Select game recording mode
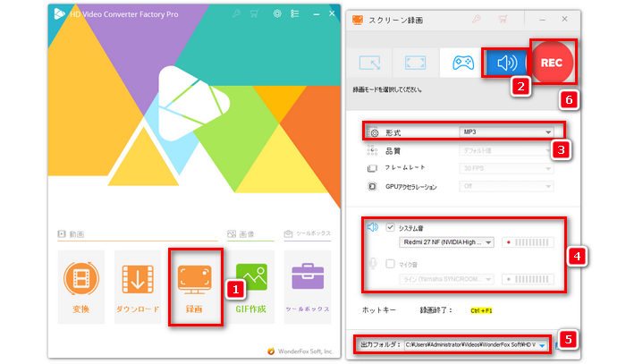The width and height of the screenshot is (626, 364). [x=462, y=63]
